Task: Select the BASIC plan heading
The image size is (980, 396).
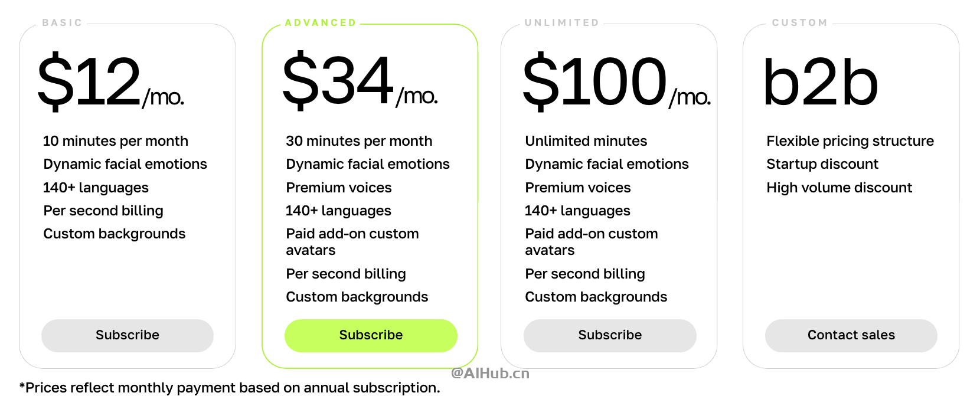Action: [63, 23]
